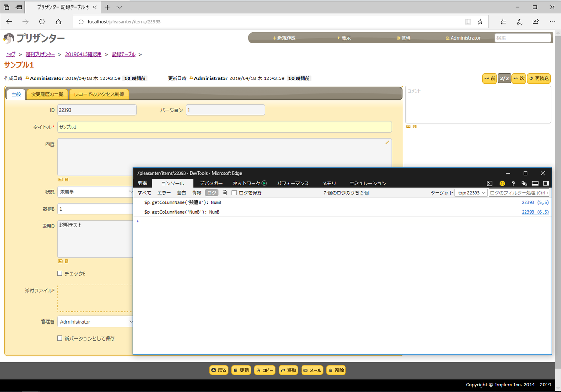Screen dimensions: 561x392
Task: Toggle the エラー filter in console
Action: tap(164, 192)
